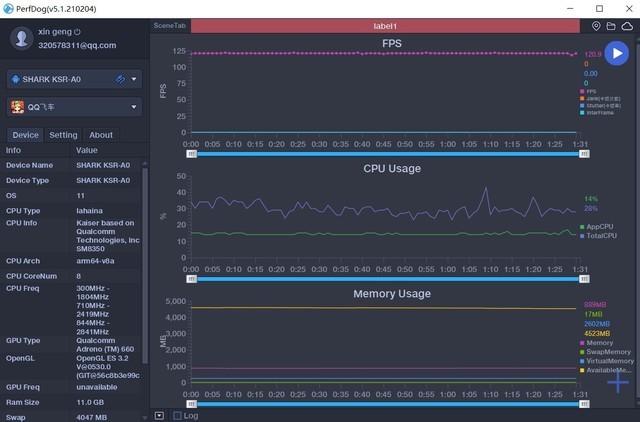
Task: Open the About tab
Action: [101, 135]
